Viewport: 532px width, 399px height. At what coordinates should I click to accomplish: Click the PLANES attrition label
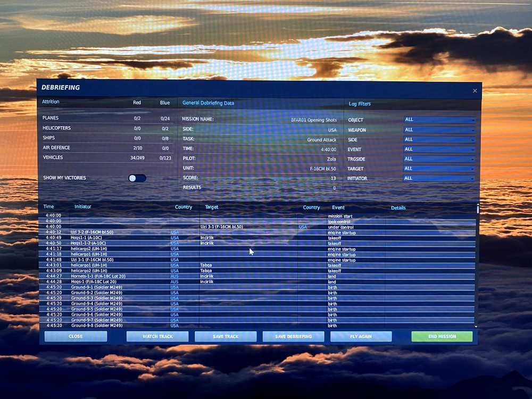pyautogui.click(x=51, y=118)
